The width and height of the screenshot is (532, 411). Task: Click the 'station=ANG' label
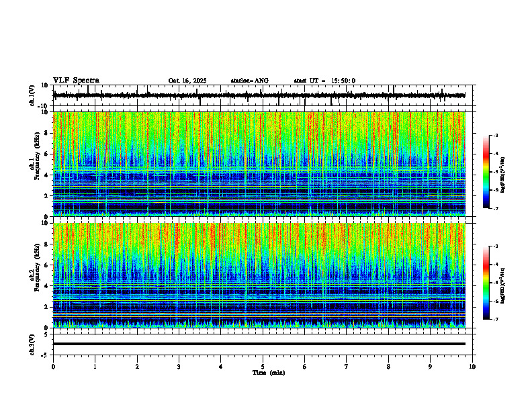click(x=250, y=81)
